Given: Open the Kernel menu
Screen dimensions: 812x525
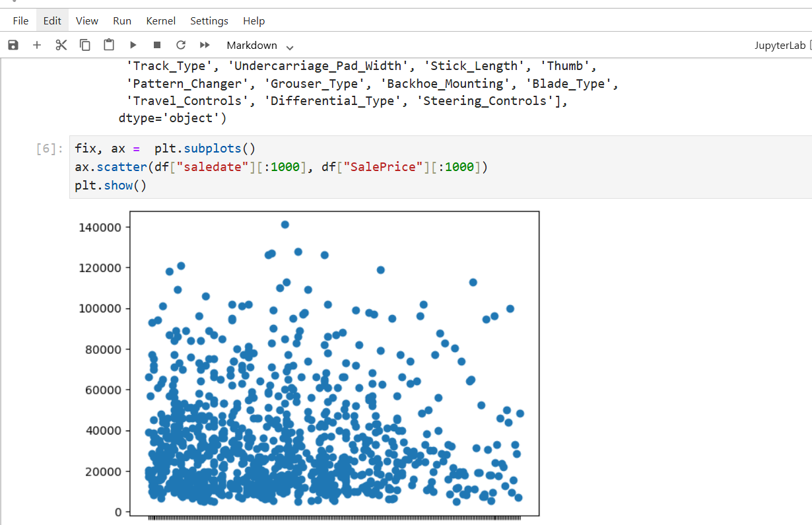Looking at the screenshot, I should 161,20.
